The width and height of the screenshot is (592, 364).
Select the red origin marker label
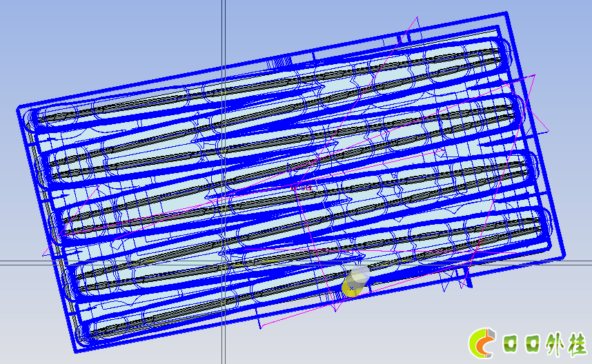tap(301, 188)
